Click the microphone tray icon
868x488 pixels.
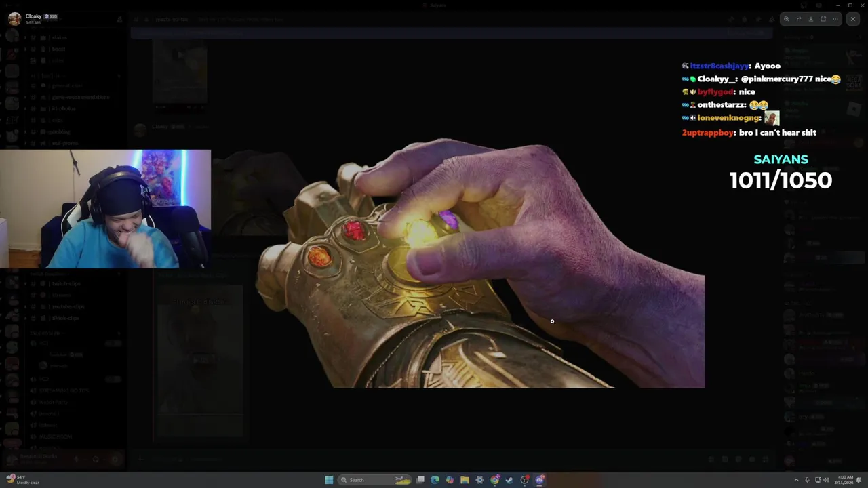[x=807, y=480]
